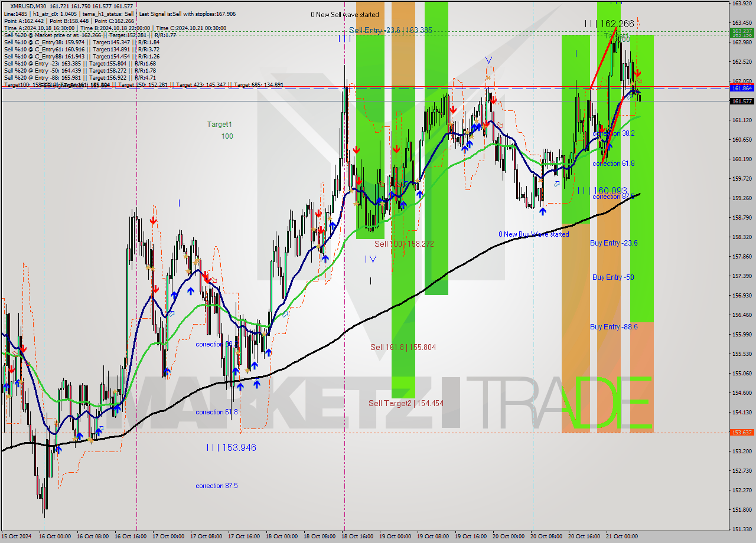Click the 162.520 price axis label
Image resolution: width=756 pixels, height=543 pixels.
tap(742, 62)
